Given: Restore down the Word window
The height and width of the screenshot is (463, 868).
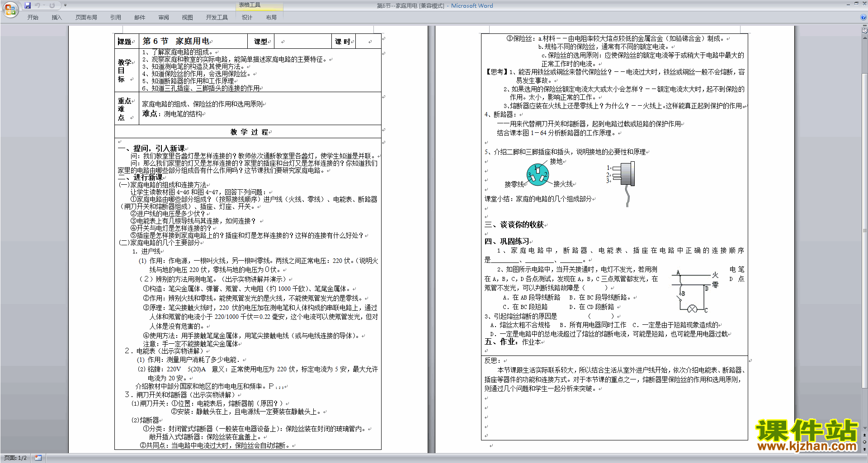Looking at the screenshot, I should [856, 4].
